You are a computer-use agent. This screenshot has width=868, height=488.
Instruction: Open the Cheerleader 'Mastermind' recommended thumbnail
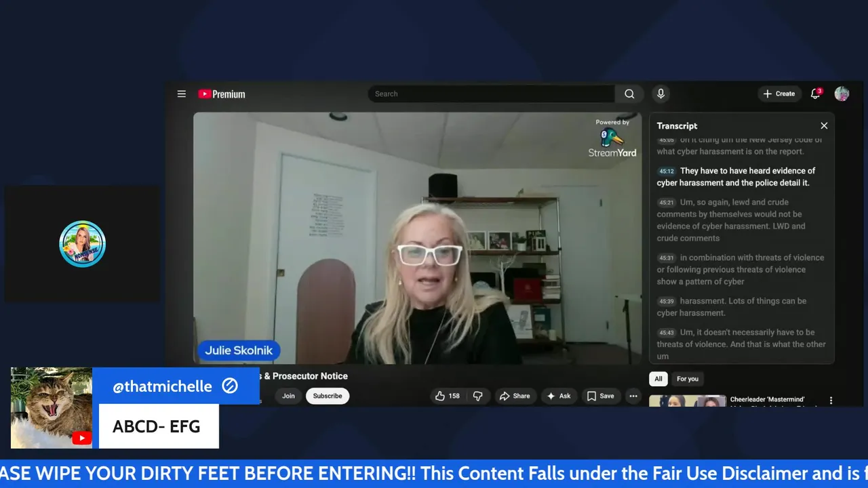pos(688,401)
